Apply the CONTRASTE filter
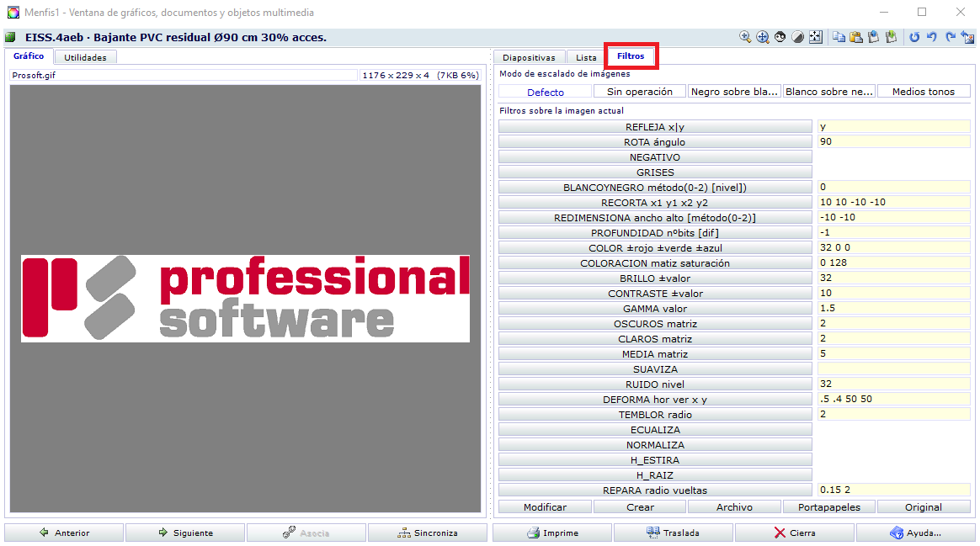 (x=655, y=294)
